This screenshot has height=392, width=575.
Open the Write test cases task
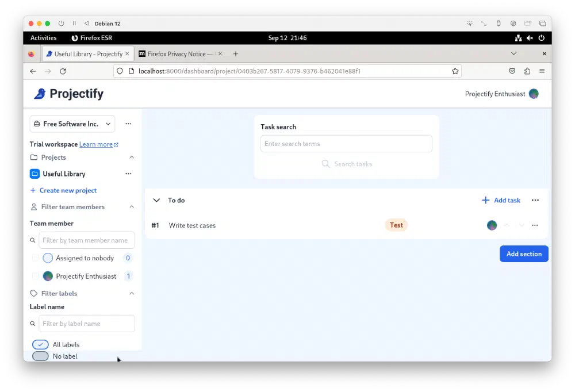192,225
